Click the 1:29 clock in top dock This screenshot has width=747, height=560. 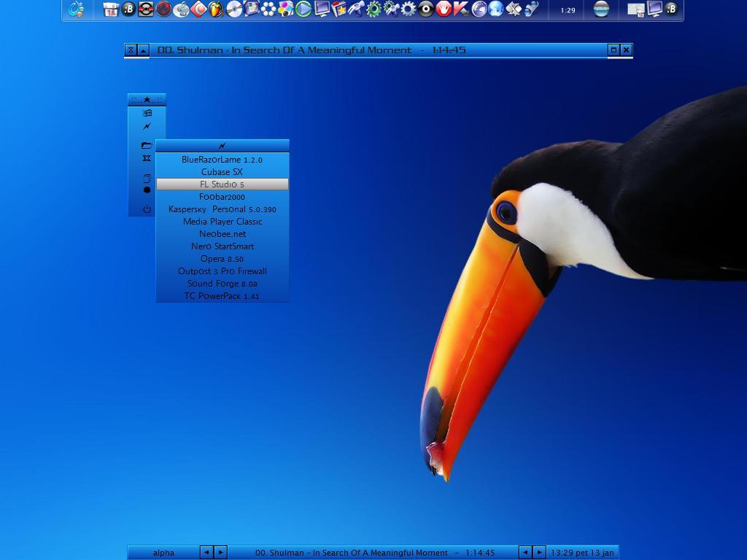568,10
